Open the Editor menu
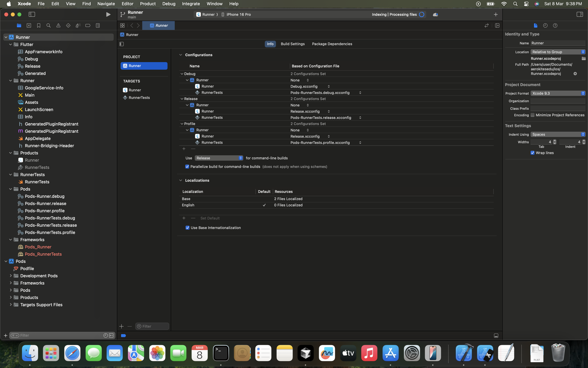588x368 pixels. (127, 4)
